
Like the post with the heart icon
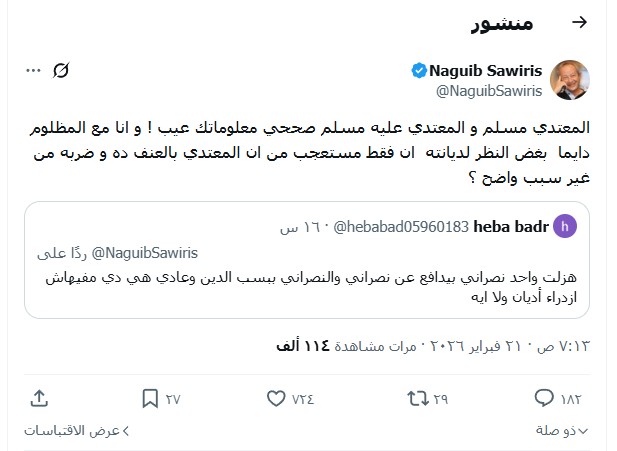click(x=277, y=398)
